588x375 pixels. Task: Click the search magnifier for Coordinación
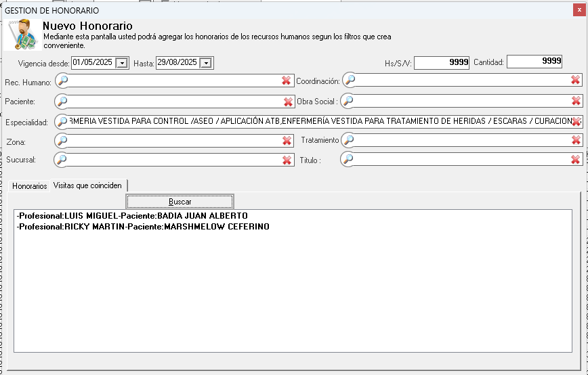350,81
